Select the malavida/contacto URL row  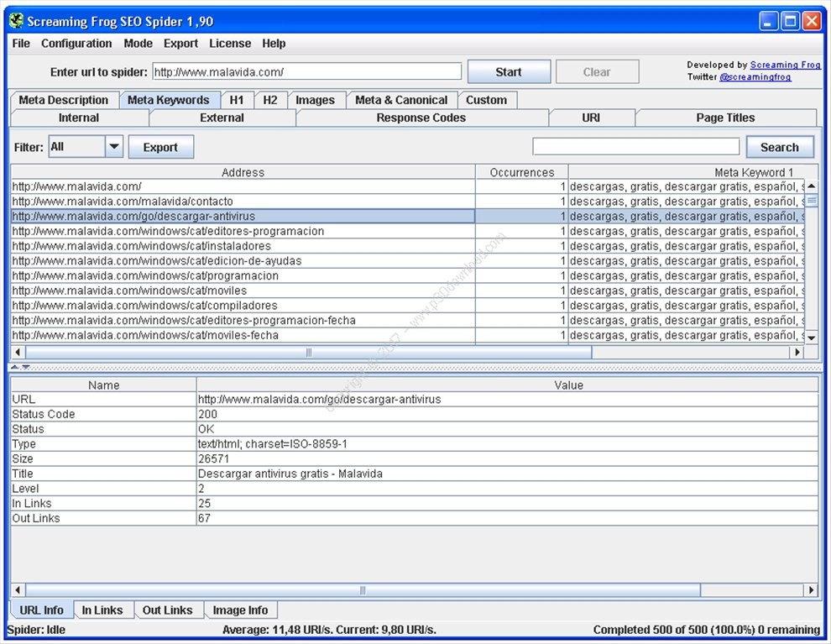pos(408,202)
